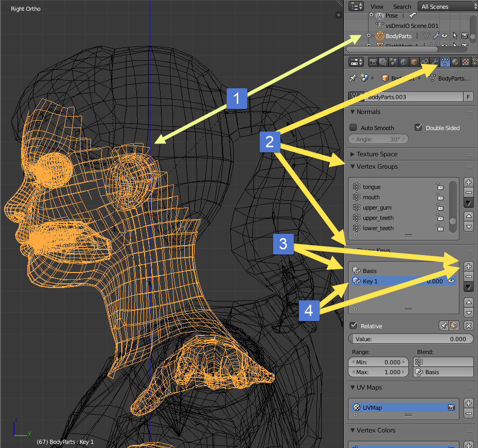478x448 pixels.
Task: Mute Key 1 using its eye icon
Action: click(451, 281)
